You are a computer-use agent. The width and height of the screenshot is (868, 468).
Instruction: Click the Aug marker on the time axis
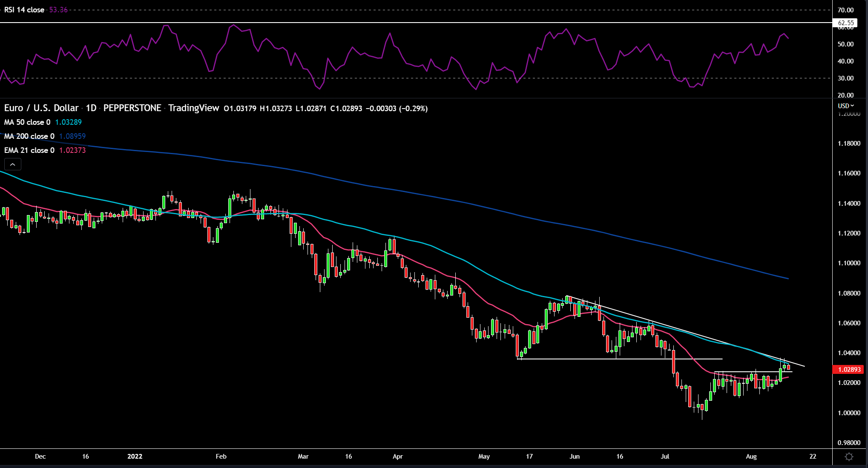point(751,457)
